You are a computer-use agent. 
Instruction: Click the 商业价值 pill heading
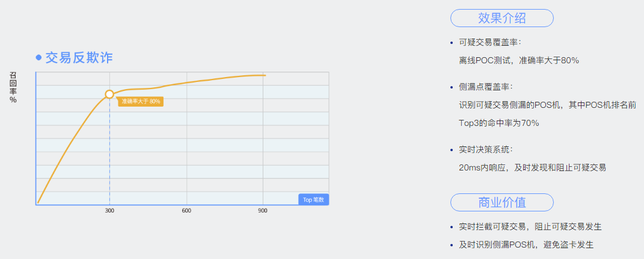pos(502,202)
